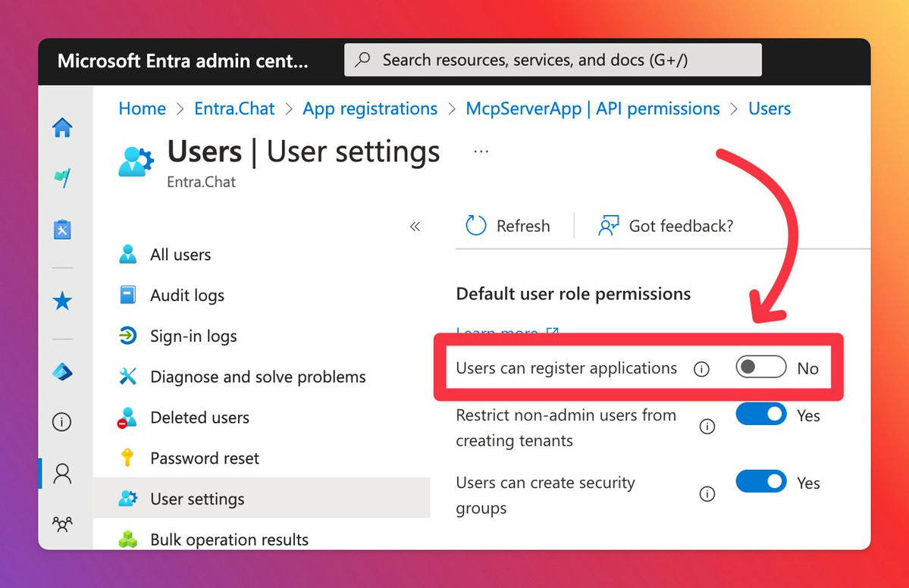
Task: Open the more options ellipsis menu
Action: [481, 152]
